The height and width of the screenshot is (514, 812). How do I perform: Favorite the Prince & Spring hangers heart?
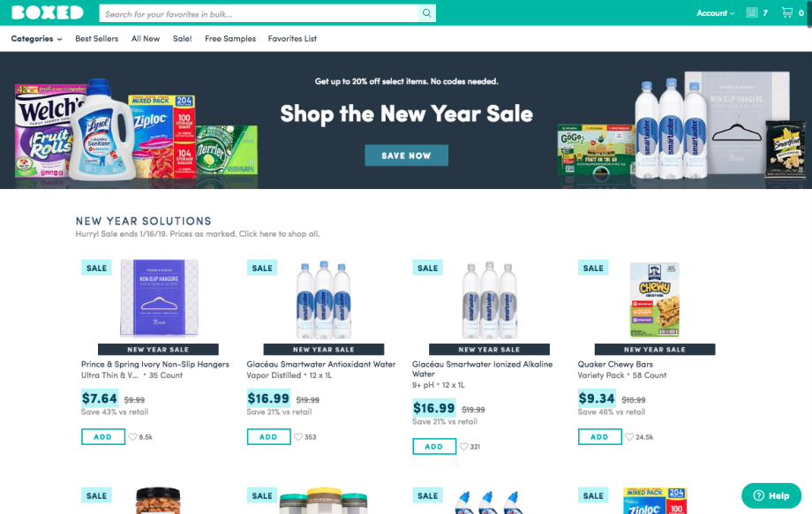(x=132, y=437)
